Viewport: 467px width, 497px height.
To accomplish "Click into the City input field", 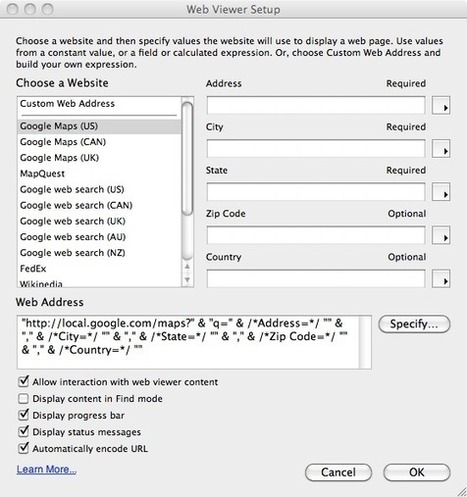I will point(316,149).
